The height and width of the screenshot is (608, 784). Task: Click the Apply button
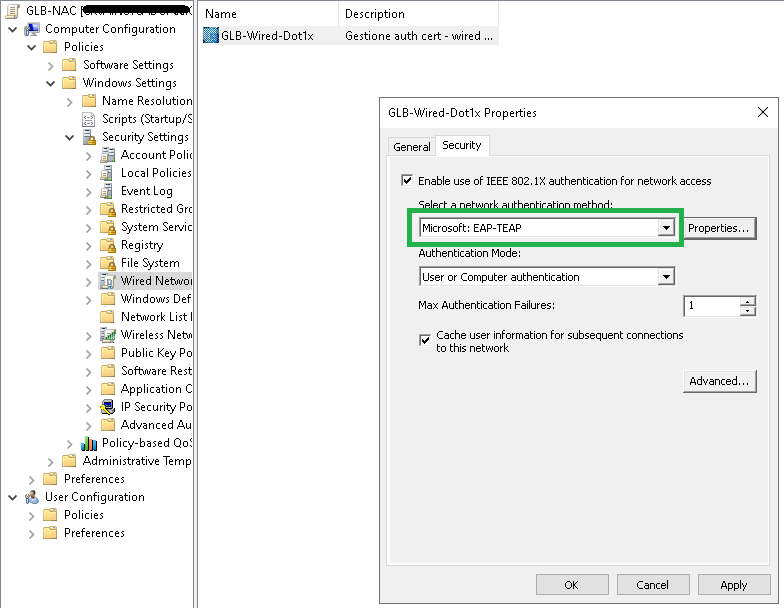[734, 585]
